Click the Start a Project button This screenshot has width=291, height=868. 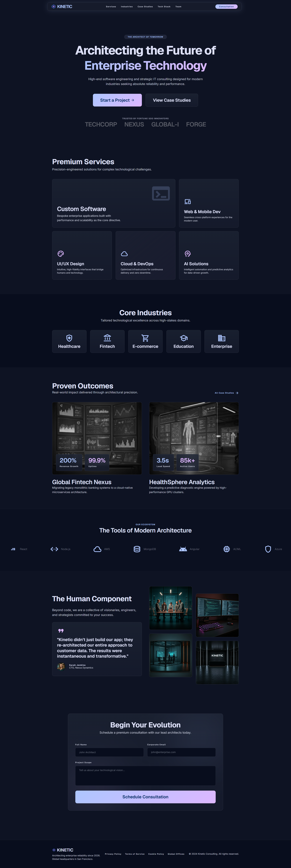pos(117,100)
